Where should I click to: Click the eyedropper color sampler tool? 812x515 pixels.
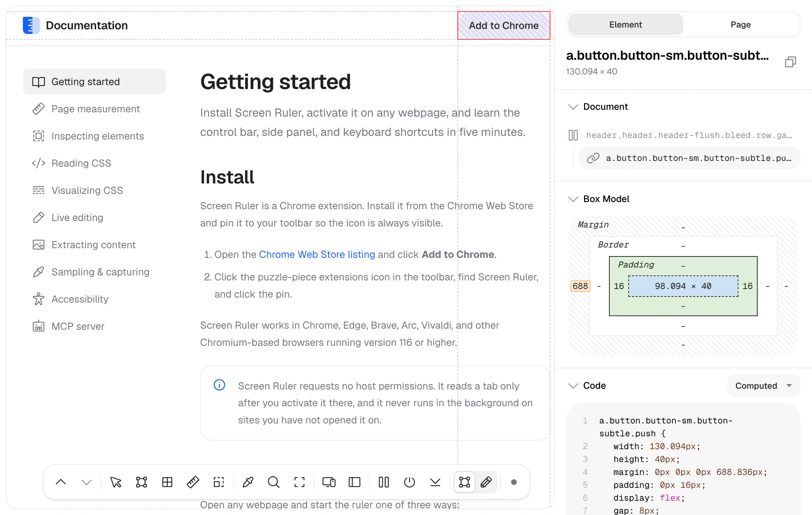tap(248, 482)
